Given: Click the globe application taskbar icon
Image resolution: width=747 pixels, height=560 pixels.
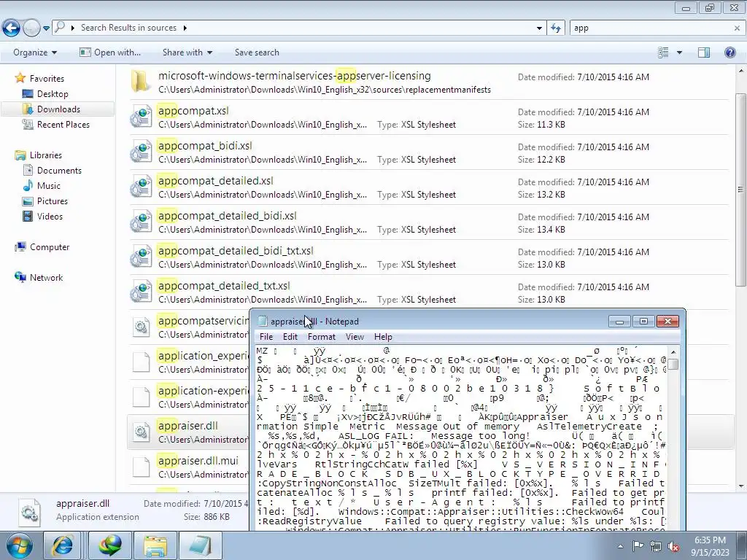Looking at the screenshot, I should pos(110,545).
